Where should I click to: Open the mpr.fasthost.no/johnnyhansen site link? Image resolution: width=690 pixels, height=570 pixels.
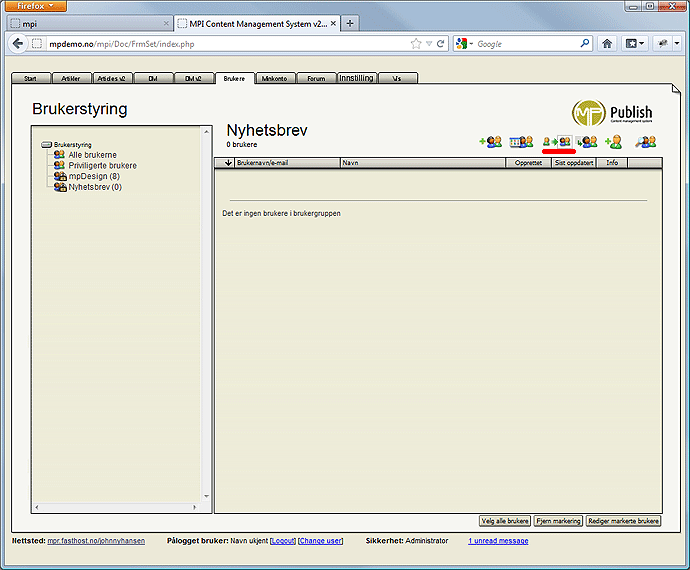(96, 541)
